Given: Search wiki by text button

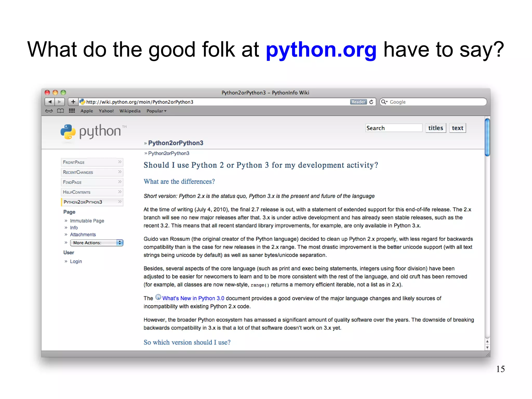Looking at the screenshot, I should coord(457,128).
